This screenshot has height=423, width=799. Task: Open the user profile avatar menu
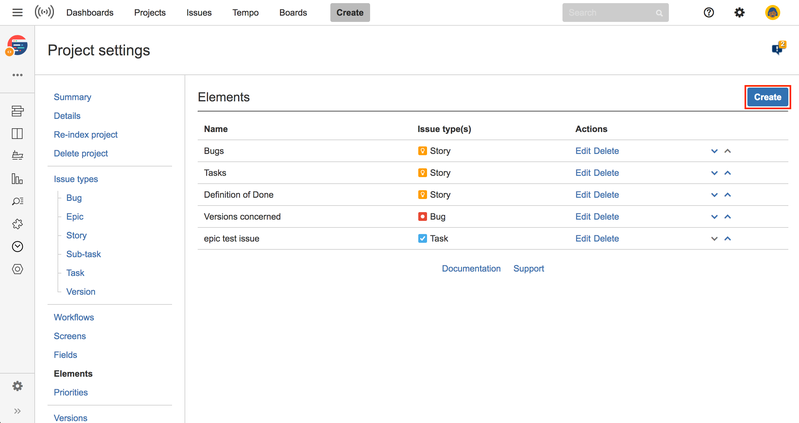pyautogui.click(x=772, y=13)
